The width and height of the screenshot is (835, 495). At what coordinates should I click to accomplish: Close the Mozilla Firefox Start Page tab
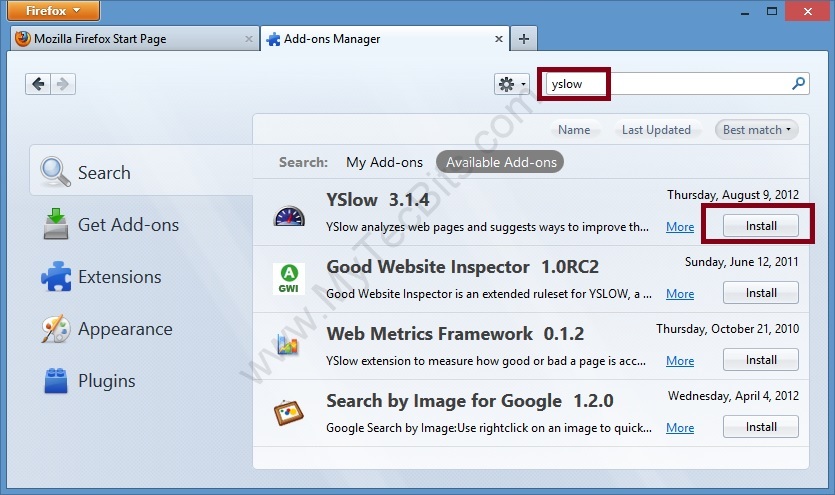pos(249,39)
